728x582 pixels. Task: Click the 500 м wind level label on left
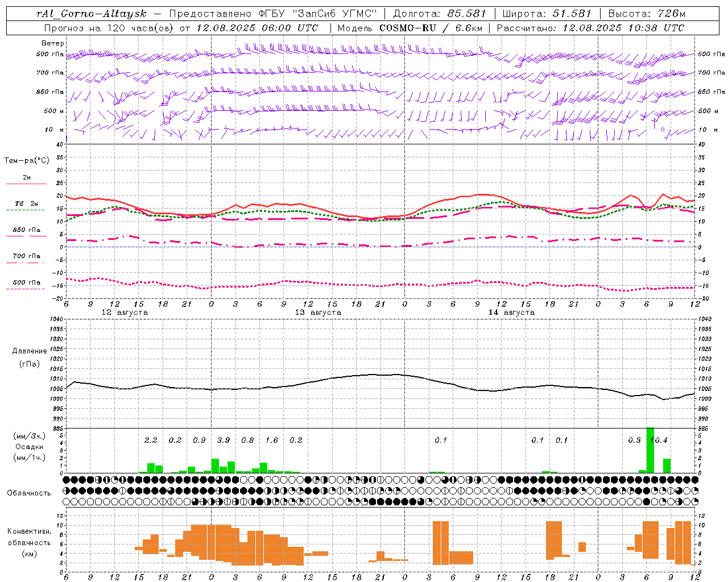[x=55, y=111]
